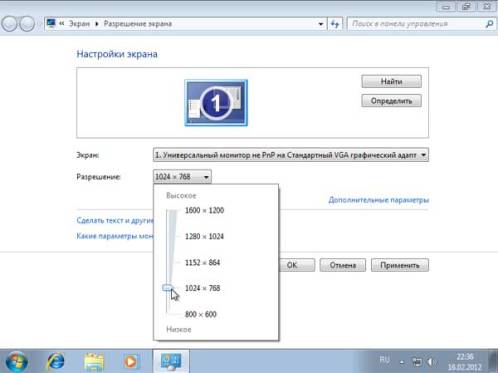Image resolution: width=498 pixels, height=373 pixels.
Task: Click the network tray icon
Action: click(x=417, y=362)
